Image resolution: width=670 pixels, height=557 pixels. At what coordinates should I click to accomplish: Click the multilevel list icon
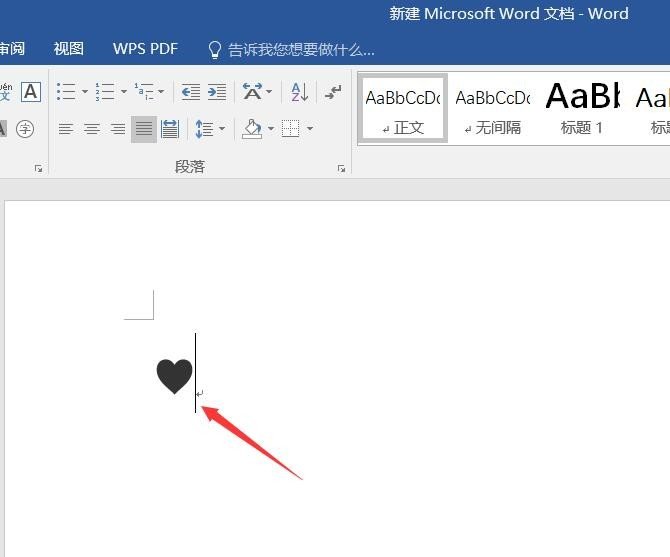tap(144, 91)
